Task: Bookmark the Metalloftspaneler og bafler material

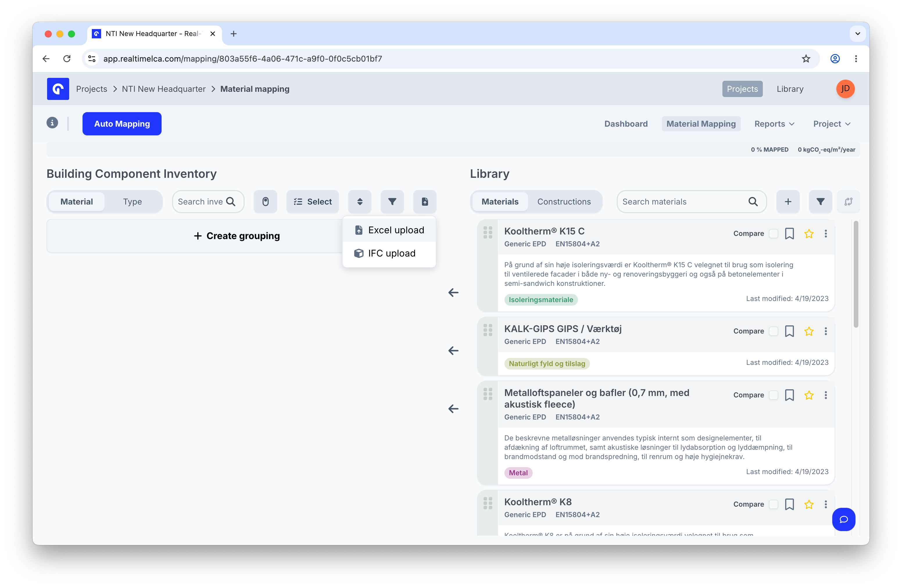Action: click(x=790, y=395)
